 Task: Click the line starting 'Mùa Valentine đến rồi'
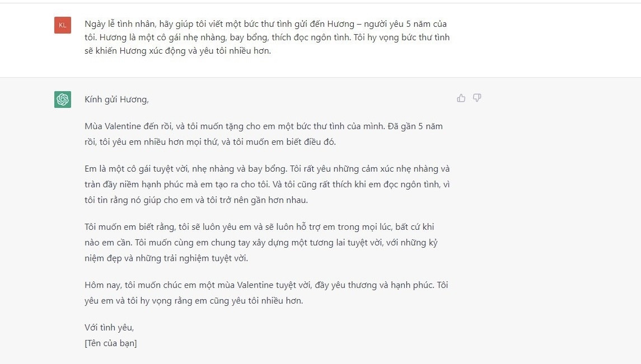264,126
